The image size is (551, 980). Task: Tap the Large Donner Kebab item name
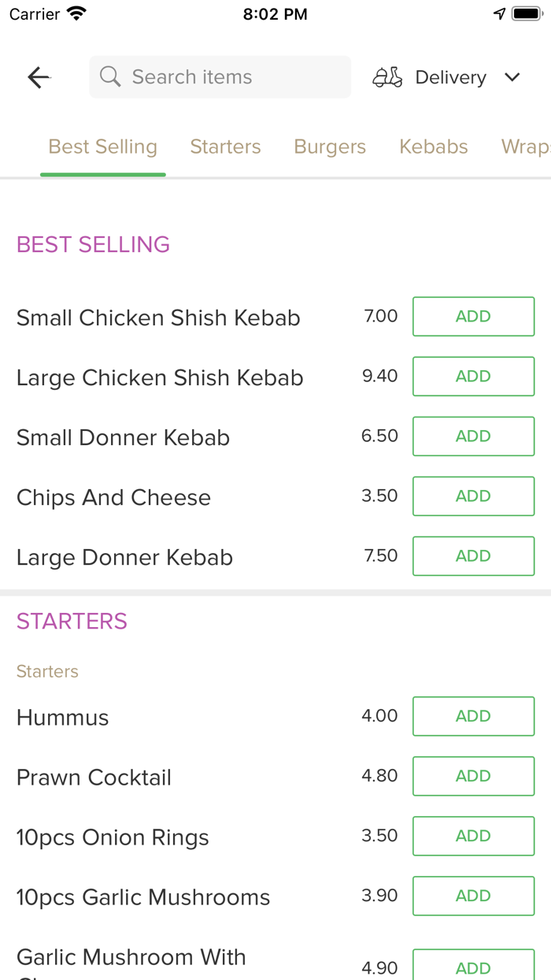pyautogui.click(x=124, y=558)
